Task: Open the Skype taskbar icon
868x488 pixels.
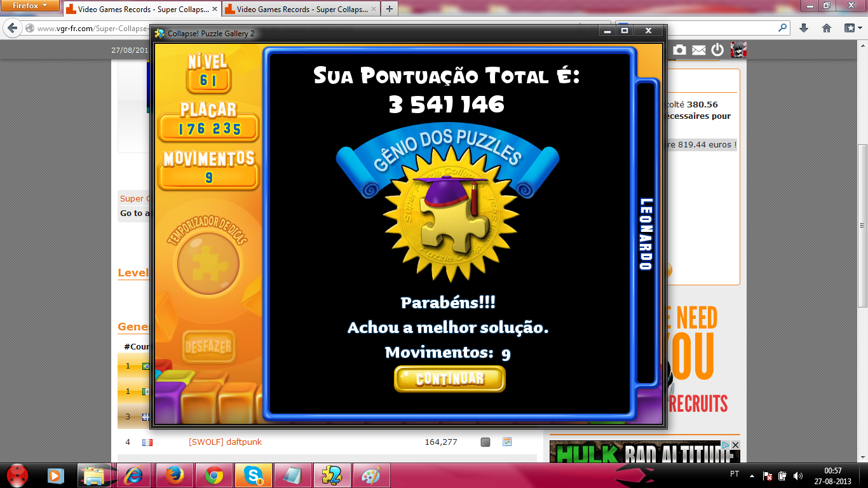Action: point(254,475)
